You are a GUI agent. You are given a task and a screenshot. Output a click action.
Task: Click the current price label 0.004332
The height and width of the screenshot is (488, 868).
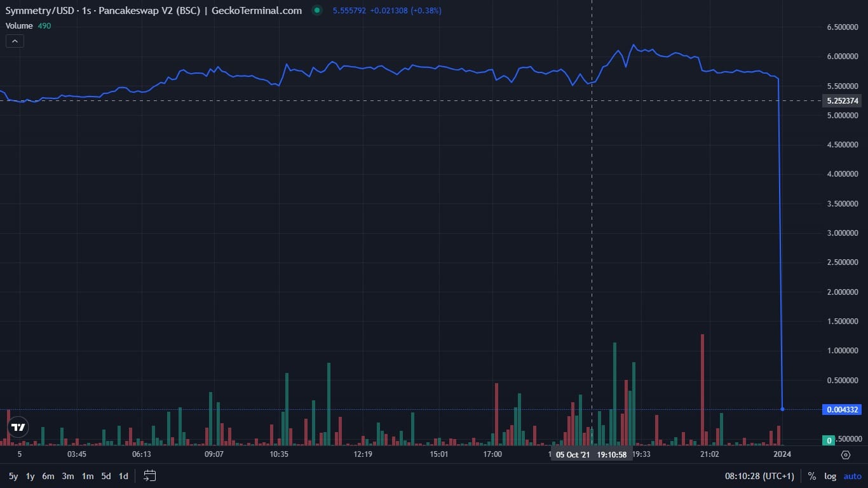click(842, 410)
